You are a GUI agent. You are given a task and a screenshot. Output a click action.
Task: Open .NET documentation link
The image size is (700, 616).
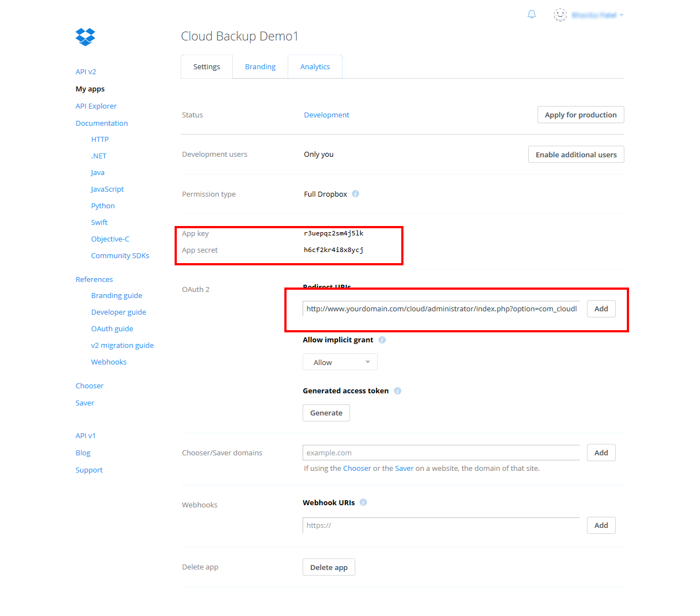point(99,156)
